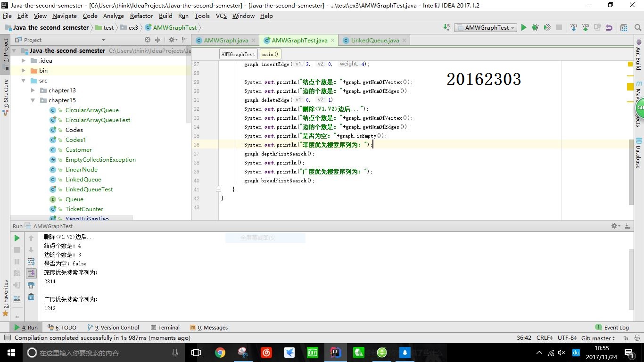Viewport: 644px width, 362px height.
Task: Open the Terminal tool tab
Action: pyautogui.click(x=165, y=328)
